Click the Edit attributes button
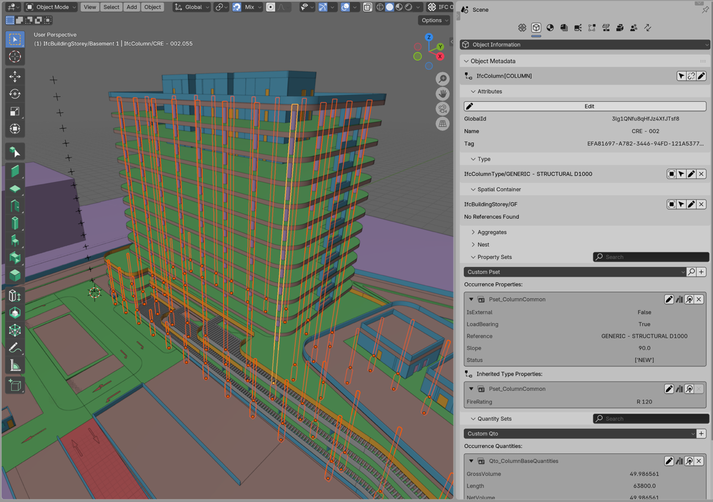 [585, 106]
